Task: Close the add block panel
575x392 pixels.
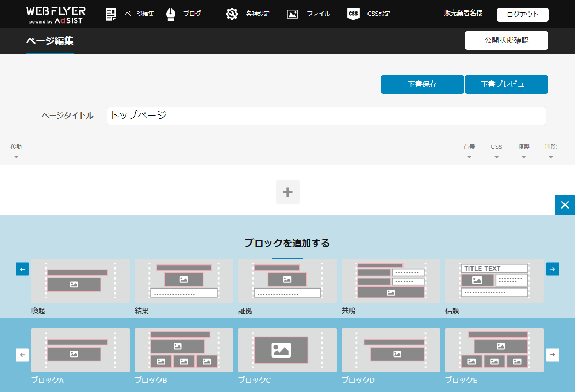Action: point(565,205)
